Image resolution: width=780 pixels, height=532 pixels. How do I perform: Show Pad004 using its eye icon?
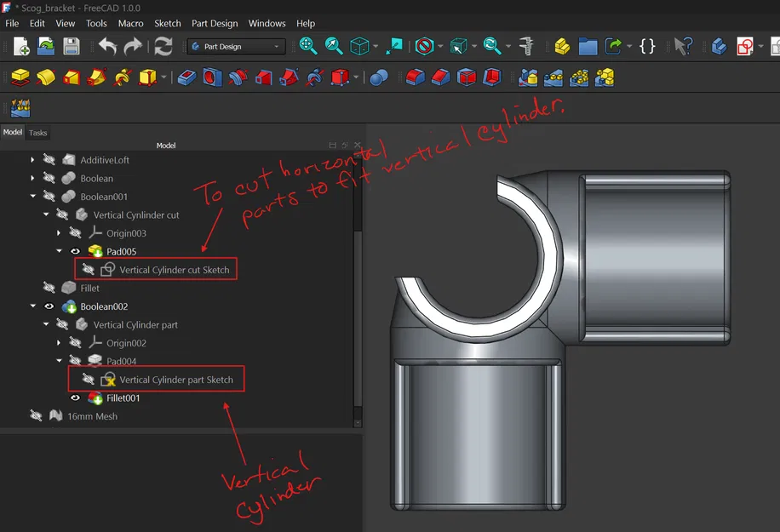pos(75,360)
